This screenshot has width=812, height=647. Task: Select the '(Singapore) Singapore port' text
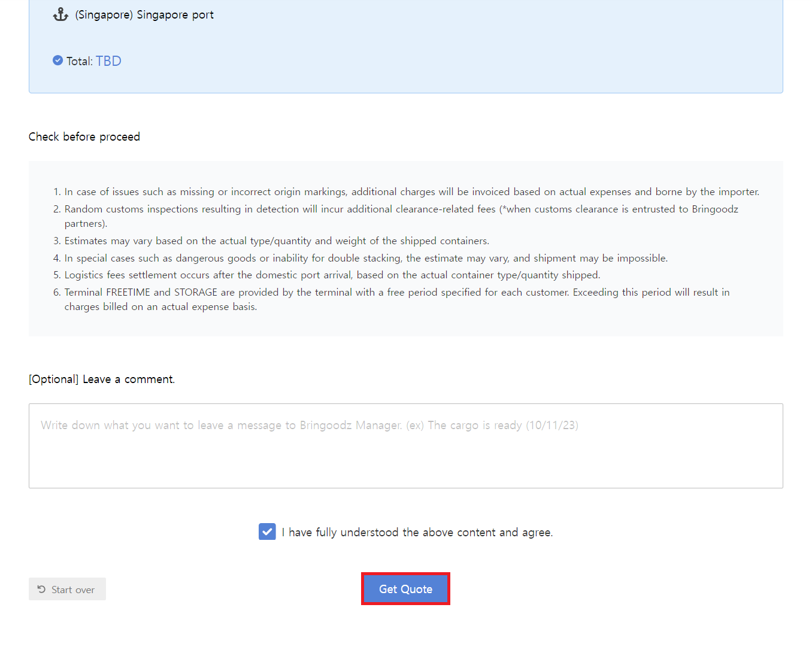coord(144,15)
